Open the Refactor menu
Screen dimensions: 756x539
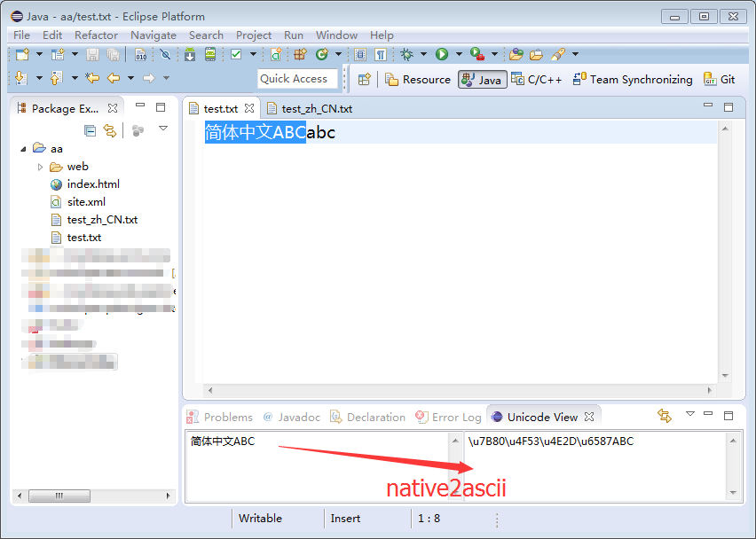pos(96,35)
